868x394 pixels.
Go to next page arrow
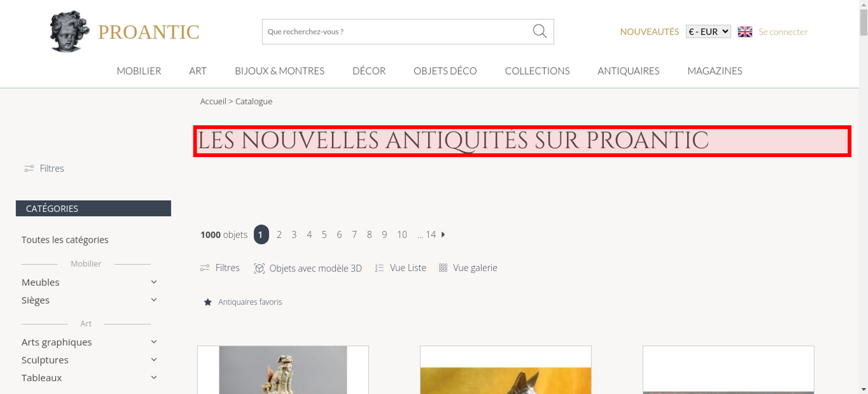point(443,234)
